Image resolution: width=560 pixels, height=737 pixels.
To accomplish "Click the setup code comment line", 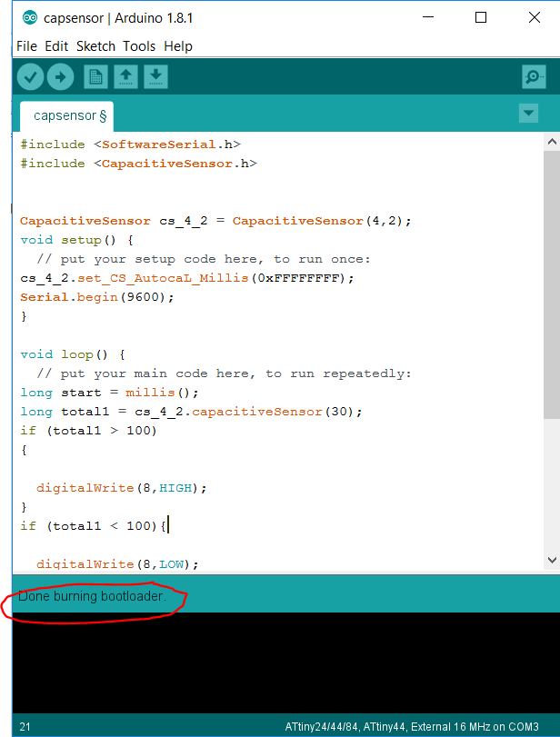I will click(x=204, y=259).
